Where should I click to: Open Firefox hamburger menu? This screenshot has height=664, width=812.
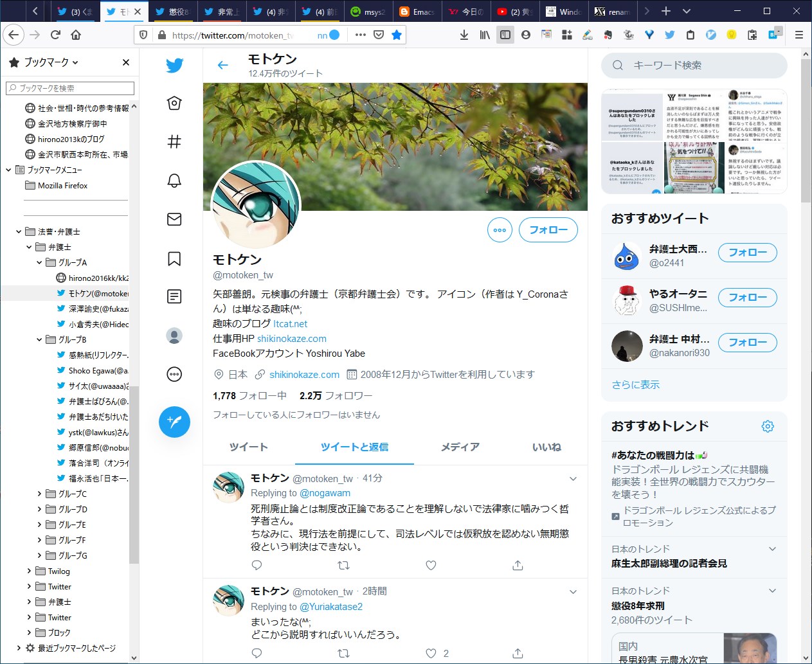[x=798, y=35]
